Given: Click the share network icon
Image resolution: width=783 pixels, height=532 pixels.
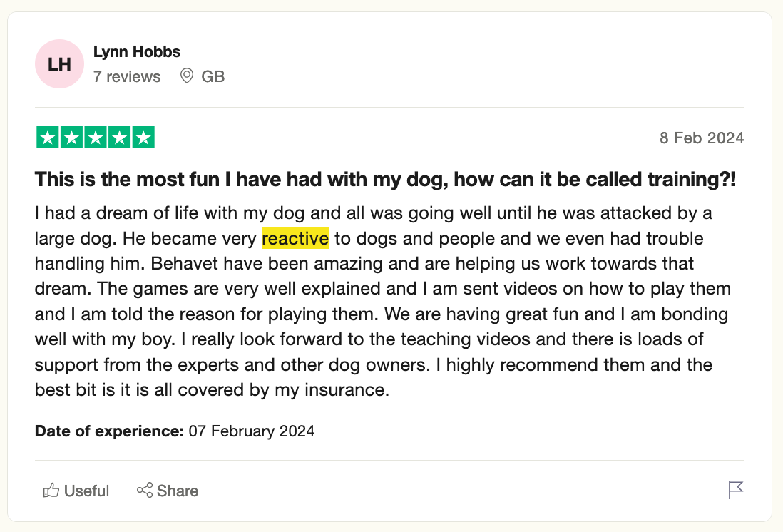Looking at the screenshot, I should point(145,490).
